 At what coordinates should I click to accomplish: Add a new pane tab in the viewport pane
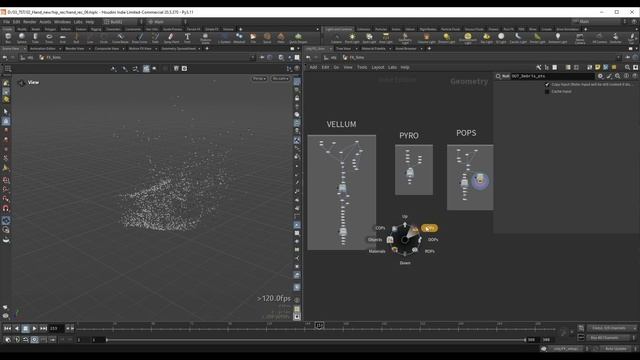(207, 49)
